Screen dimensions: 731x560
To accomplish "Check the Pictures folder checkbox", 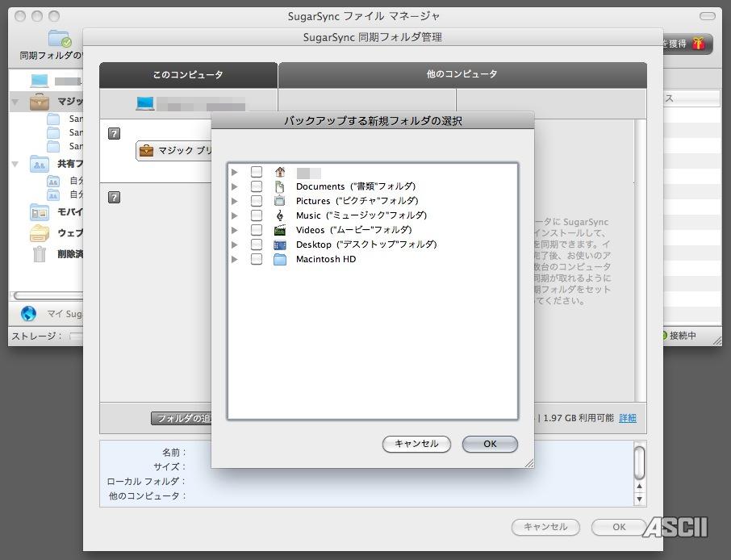I will (257, 201).
